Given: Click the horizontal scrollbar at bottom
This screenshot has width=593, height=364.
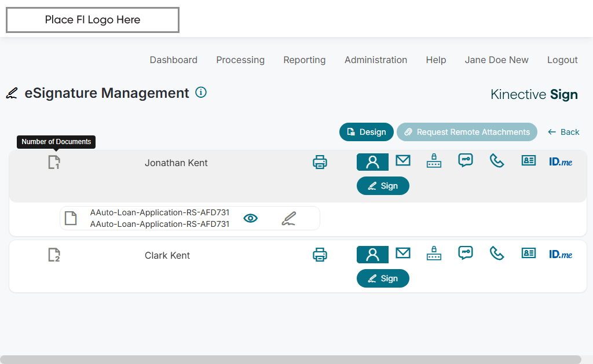Looking at the screenshot, I should point(290,359).
